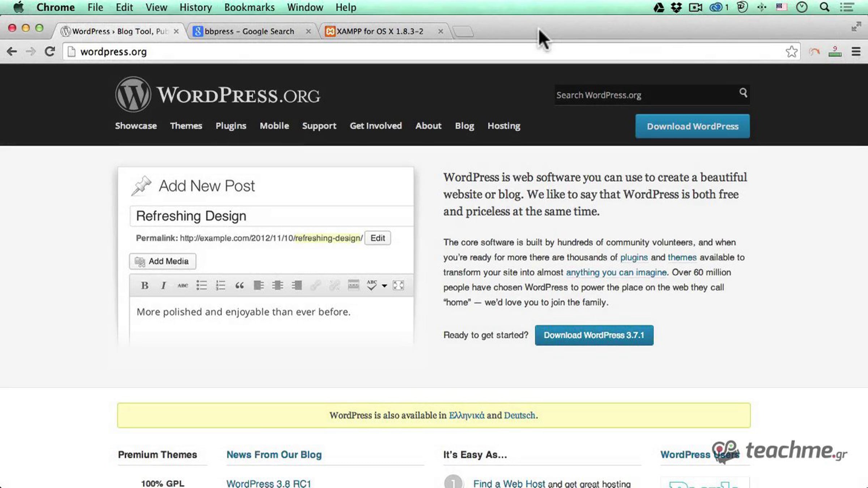This screenshot has height=488, width=868.
Task: Click the Download WordPress 3.7.1 button
Action: point(594,335)
